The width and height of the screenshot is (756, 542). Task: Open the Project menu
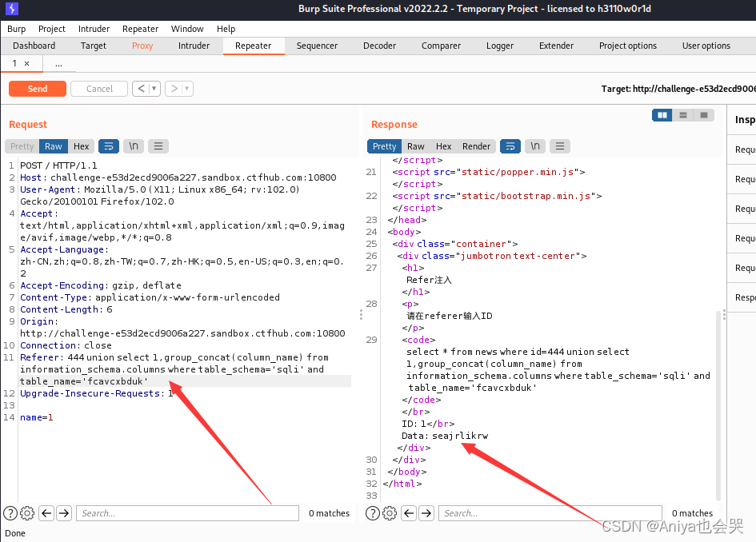click(51, 29)
